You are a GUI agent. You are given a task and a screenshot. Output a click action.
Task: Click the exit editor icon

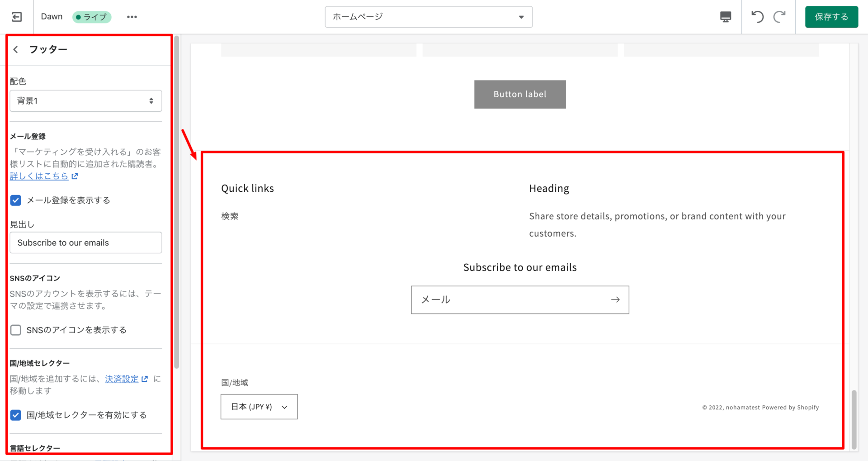[17, 17]
